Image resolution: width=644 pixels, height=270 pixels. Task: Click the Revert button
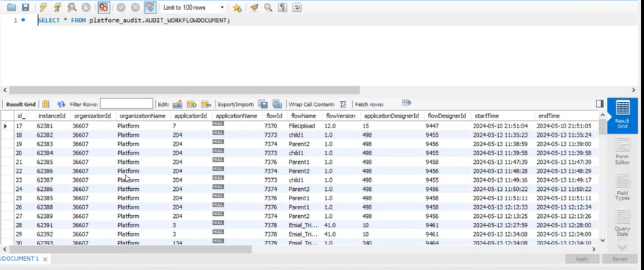(x=620, y=259)
